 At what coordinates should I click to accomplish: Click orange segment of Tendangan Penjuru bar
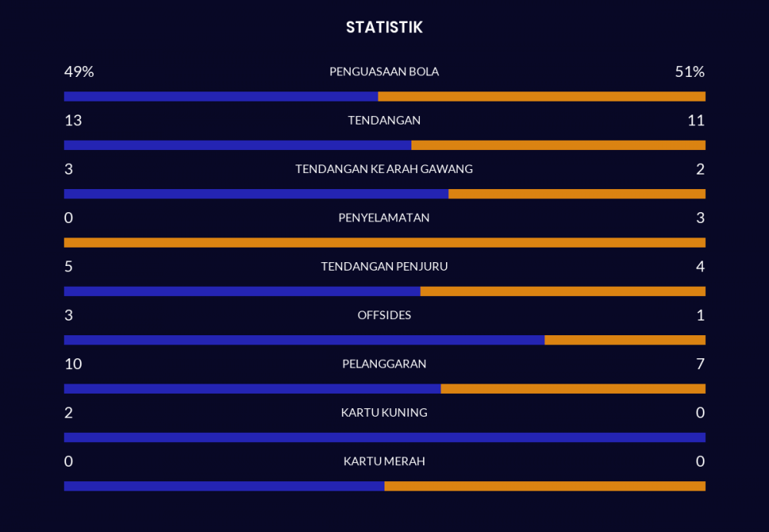[563, 291]
